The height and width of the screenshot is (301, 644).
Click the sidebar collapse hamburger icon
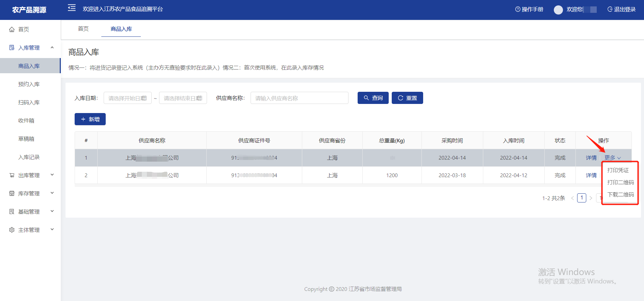pos(72,8)
